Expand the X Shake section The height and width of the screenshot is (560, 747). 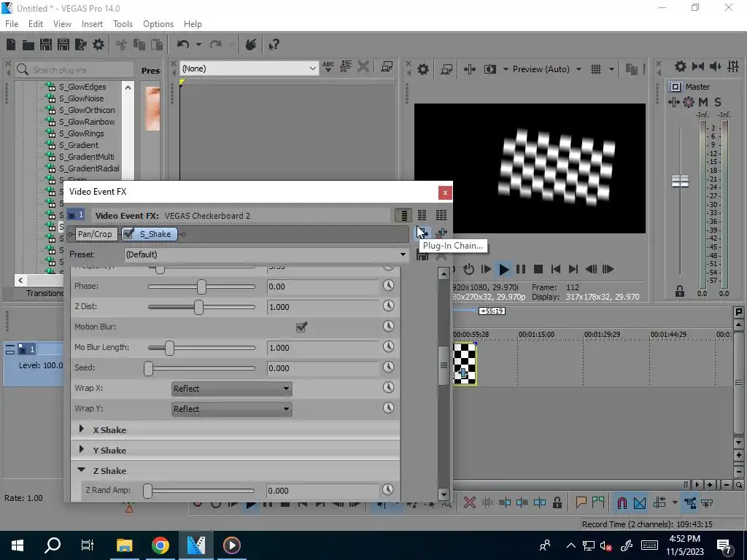[x=82, y=429]
